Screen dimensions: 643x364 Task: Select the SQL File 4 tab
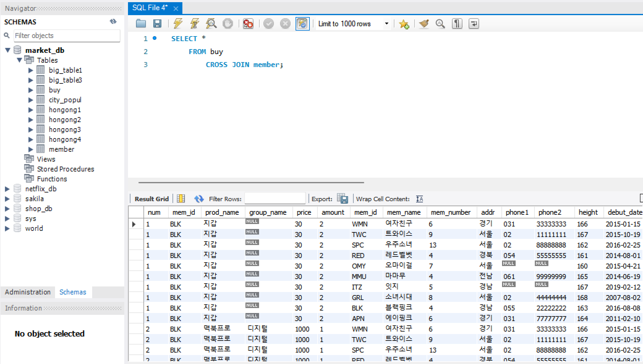pos(150,8)
